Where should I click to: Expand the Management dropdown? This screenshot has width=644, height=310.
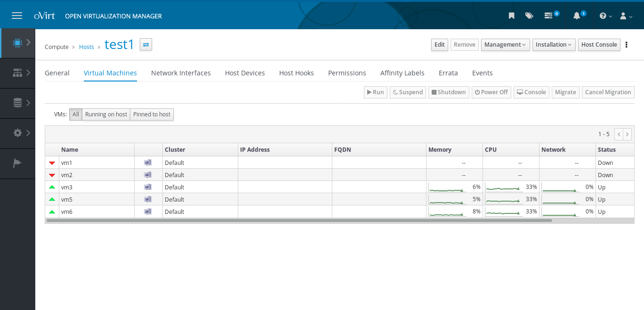(x=505, y=45)
